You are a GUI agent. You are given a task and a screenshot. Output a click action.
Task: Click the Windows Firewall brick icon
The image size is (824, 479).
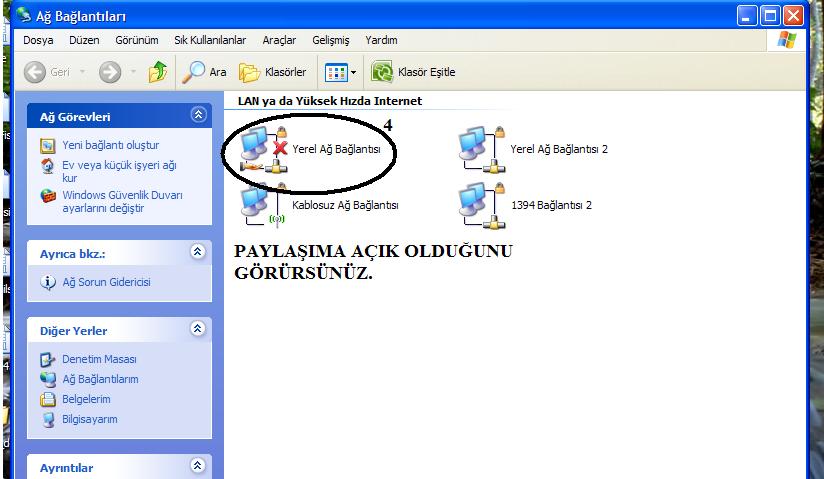point(48,196)
